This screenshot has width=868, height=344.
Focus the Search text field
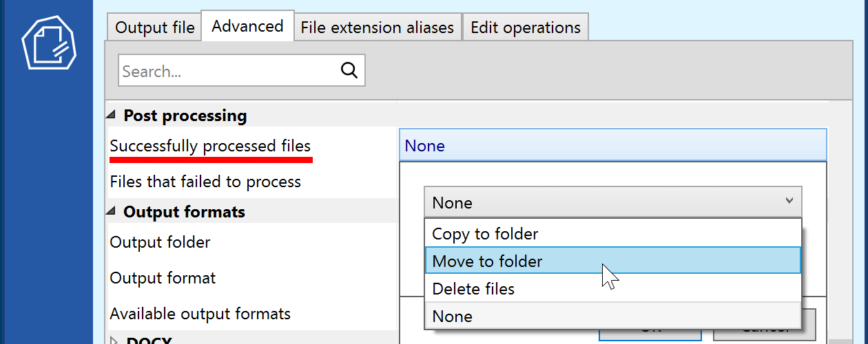pos(229,71)
